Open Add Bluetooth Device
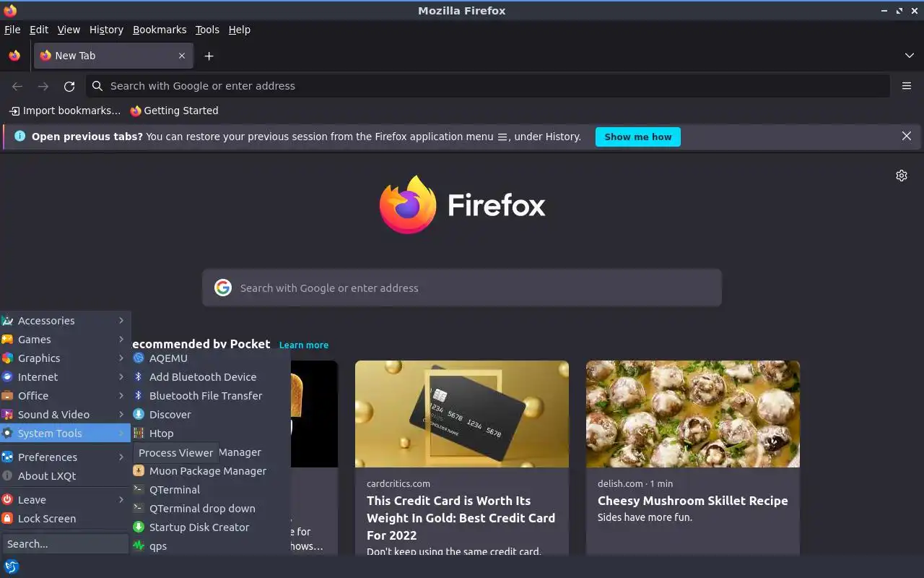The image size is (924, 578). pos(211,377)
